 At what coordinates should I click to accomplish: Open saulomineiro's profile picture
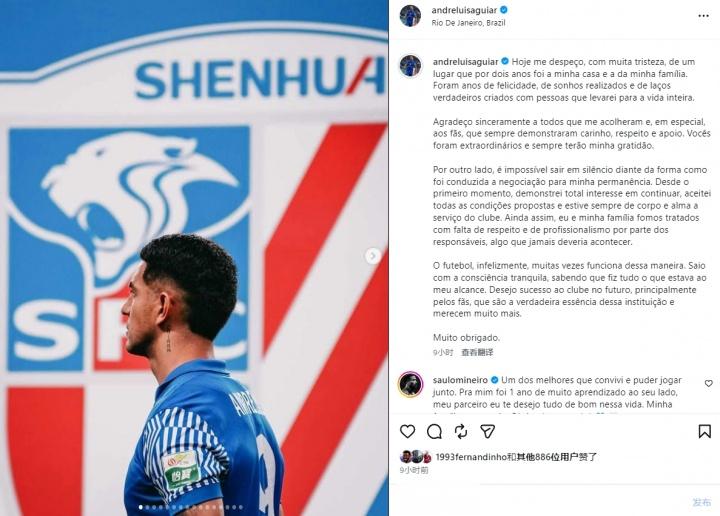[410, 384]
